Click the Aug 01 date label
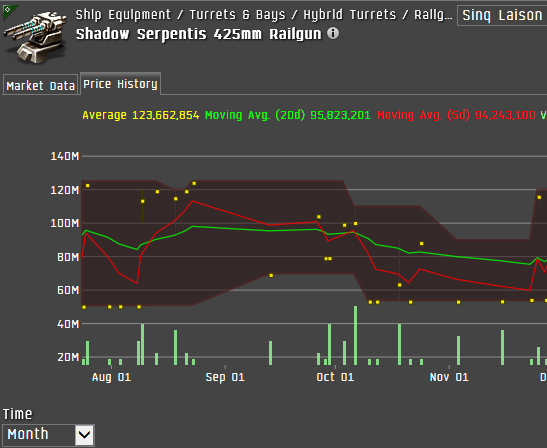The image size is (547, 448). click(111, 377)
